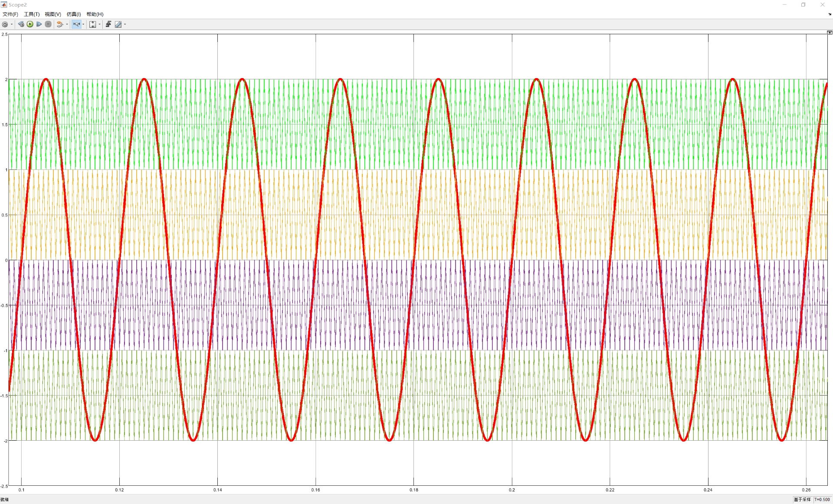
Task: Click the Triggers icon in toolbar
Action: (108, 24)
